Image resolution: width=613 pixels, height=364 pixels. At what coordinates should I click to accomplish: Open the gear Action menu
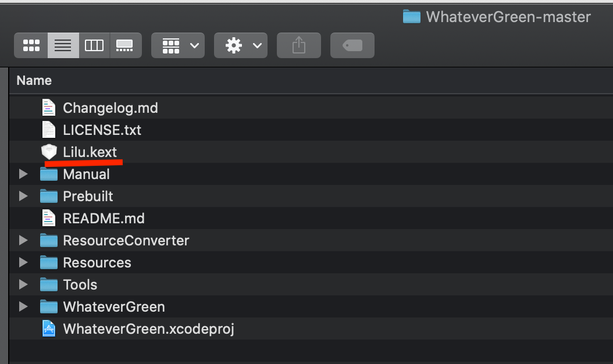click(241, 45)
